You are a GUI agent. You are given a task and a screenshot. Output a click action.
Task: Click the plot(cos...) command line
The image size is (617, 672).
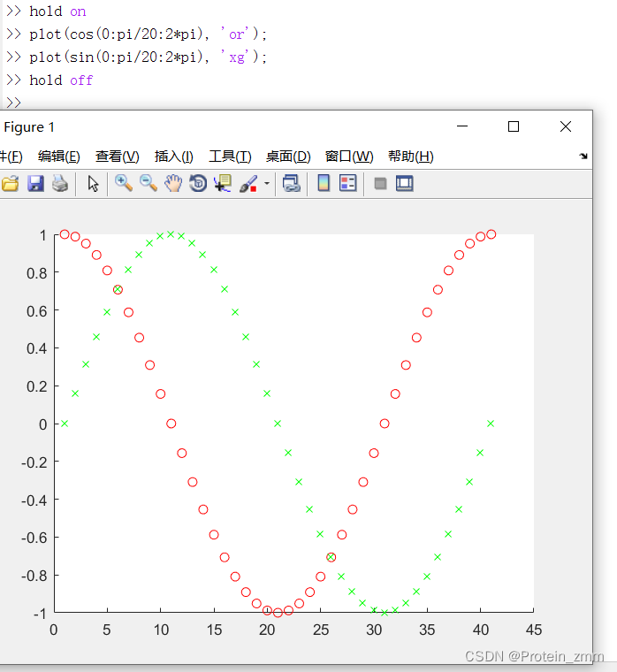[x=148, y=34]
